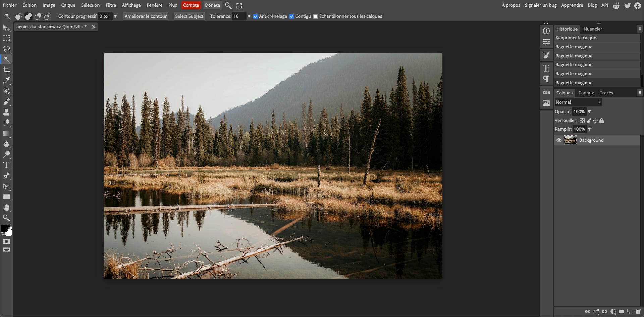The width and height of the screenshot is (644, 317).
Task: Open the CSS panel icon
Action: (x=546, y=92)
